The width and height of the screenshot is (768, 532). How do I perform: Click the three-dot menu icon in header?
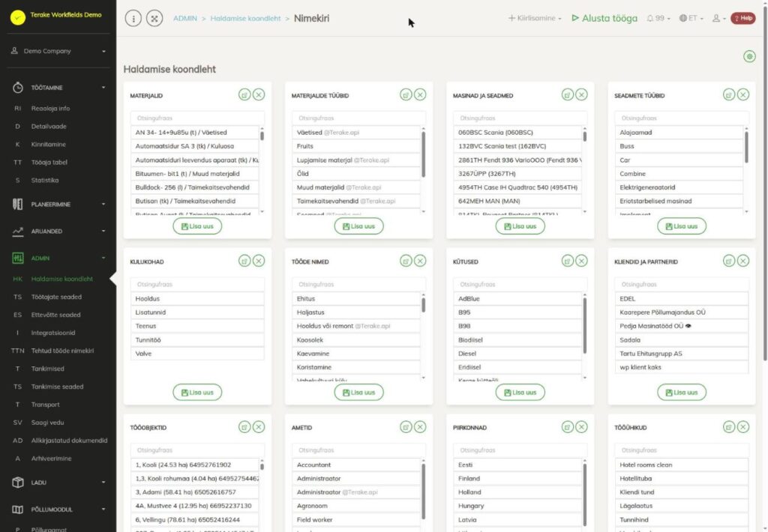tap(133, 19)
